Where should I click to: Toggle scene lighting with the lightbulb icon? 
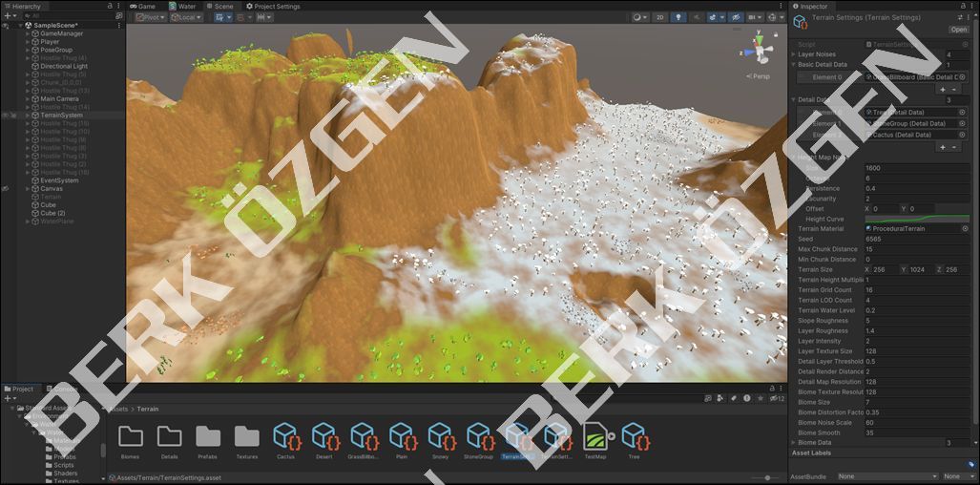tap(678, 17)
